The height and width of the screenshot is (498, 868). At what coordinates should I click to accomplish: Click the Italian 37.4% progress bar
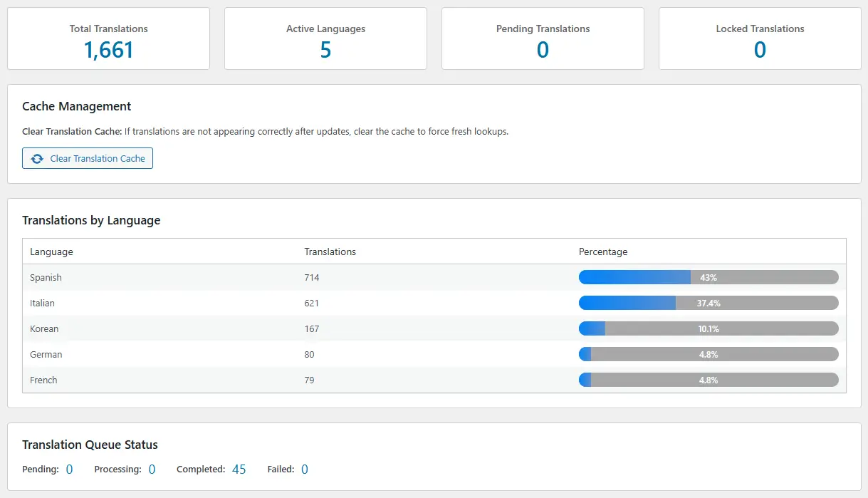708,303
